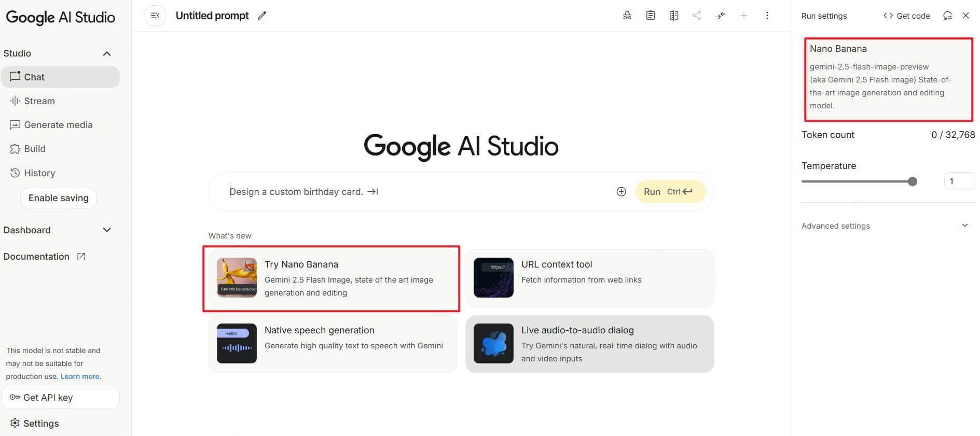Open the three-dot more options menu
Viewport: 980px width, 436px height.
[767, 16]
